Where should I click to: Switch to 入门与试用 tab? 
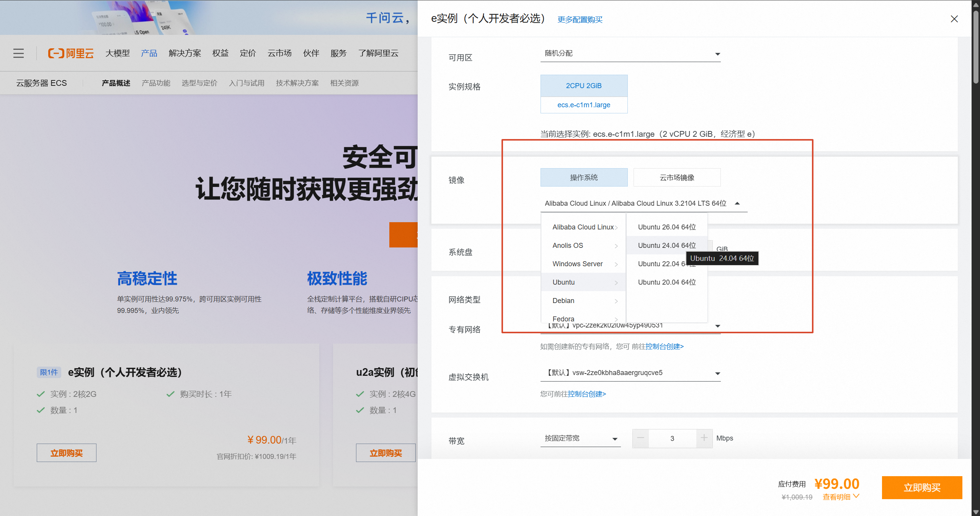[x=247, y=83]
